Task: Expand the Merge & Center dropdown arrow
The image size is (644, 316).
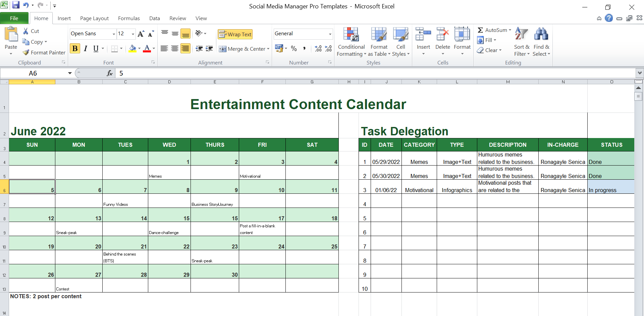Action: coord(268,49)
